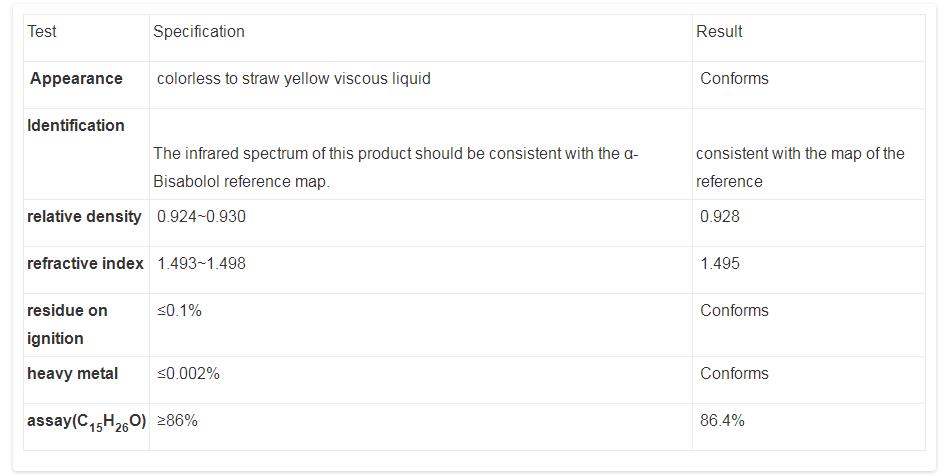Select the "relative density" row label

[84, 217]
